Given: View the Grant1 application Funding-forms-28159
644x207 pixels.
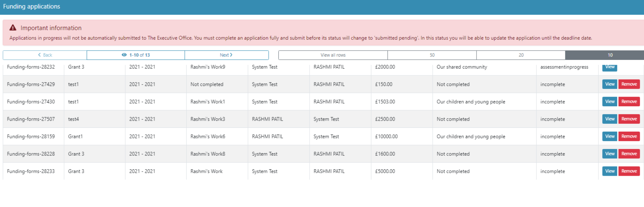Looking at the screenshot, I should (x=610, y=136).
